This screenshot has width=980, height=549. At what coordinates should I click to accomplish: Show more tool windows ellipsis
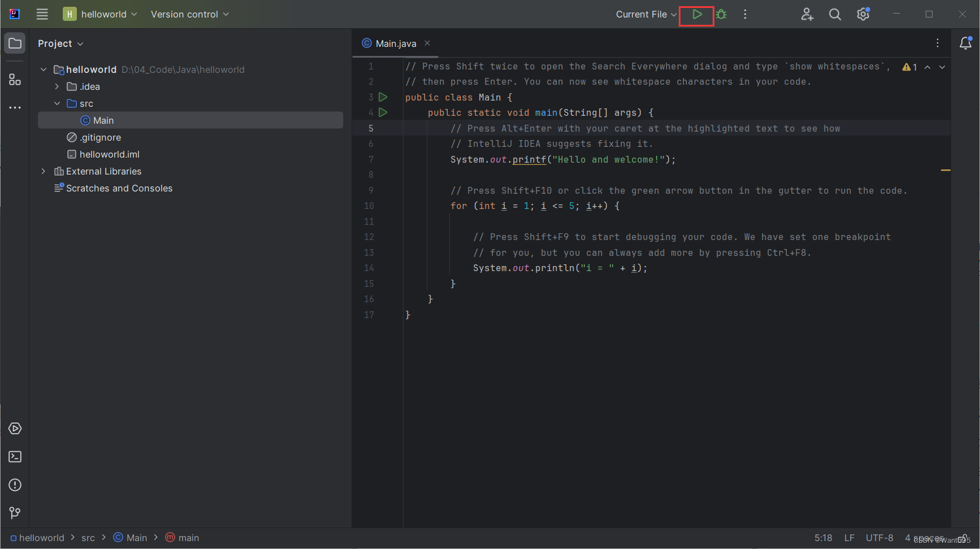pyautogui.click(x=15, y=107)
